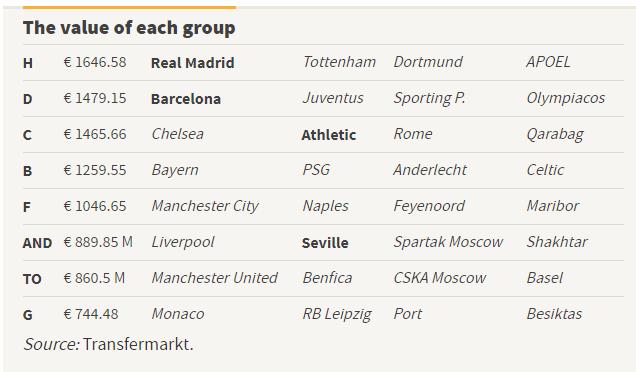Select Olympiacos team cell
Image resolution: width=636 pixels, height=372 pixels.
[565, 98]
